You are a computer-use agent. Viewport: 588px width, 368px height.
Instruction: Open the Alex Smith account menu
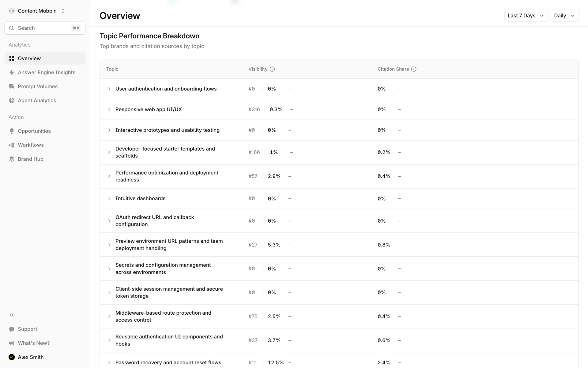30,357
